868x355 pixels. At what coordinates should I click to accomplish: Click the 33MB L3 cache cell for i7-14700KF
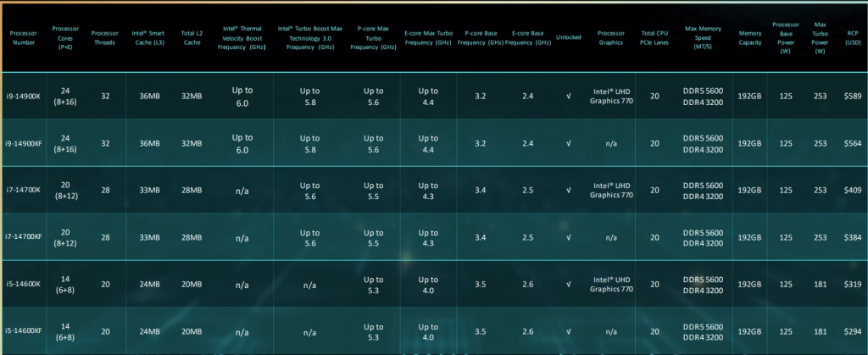coord(149,237)
